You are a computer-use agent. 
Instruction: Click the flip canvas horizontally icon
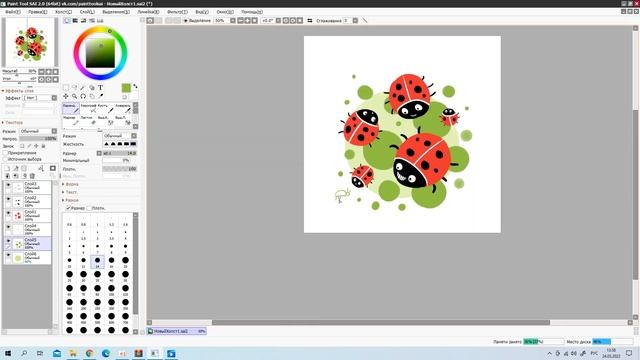click(310, 20)
